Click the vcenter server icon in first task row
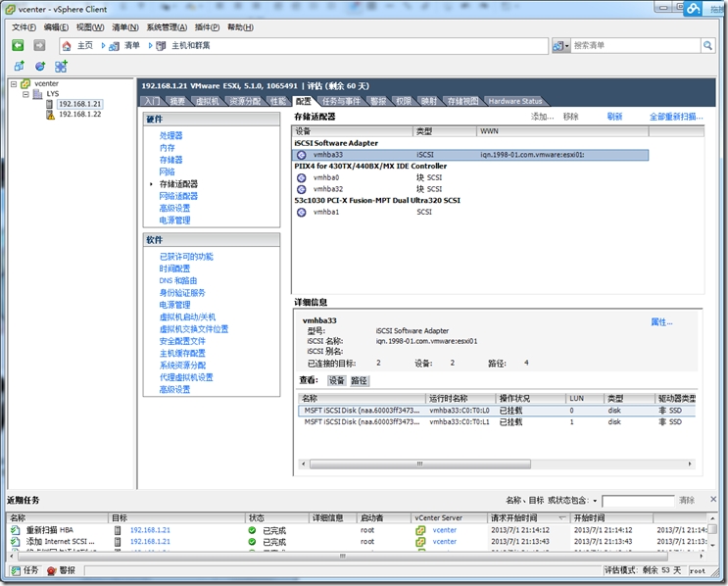The width and height of the screenshot is (728, 586). pyautogui.click(x=420, y=530)
